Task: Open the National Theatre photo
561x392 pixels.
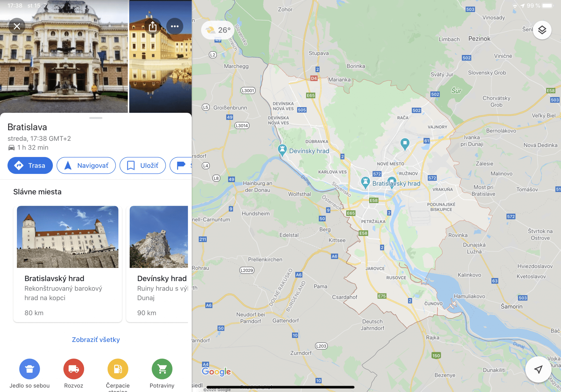Action: (64, 56)
